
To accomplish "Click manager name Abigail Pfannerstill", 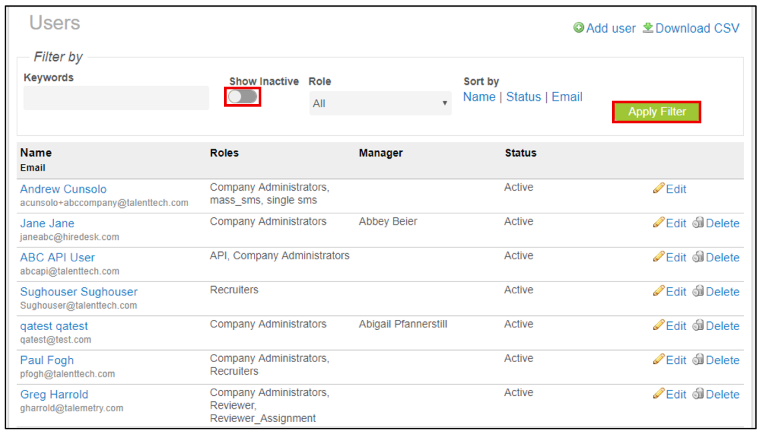I will [403, 324].
